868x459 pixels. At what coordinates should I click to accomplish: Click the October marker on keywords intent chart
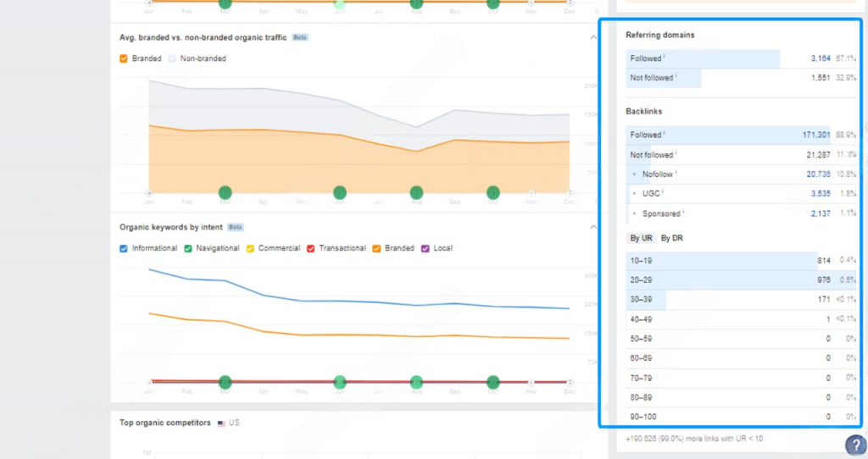coord(492,382)
